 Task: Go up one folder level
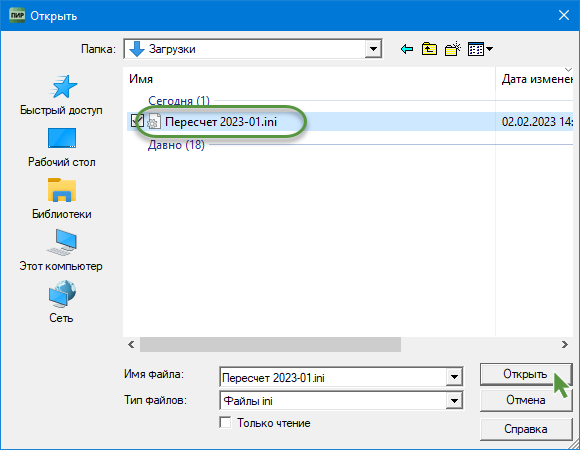click(x=429, y=49)
